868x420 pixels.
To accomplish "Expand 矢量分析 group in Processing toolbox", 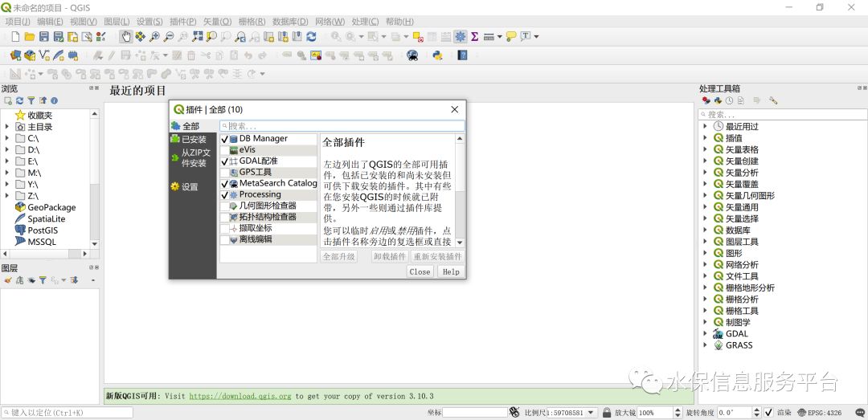I will click(706, 172).
